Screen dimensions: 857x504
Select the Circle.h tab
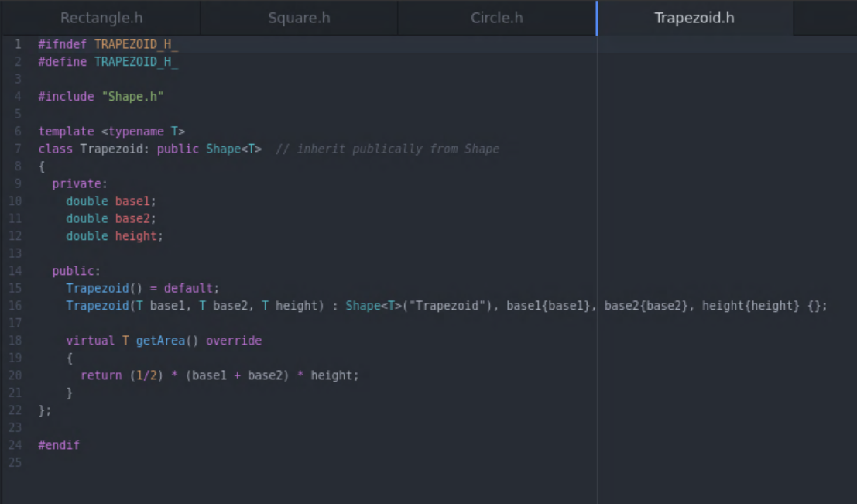click(497, 18)
